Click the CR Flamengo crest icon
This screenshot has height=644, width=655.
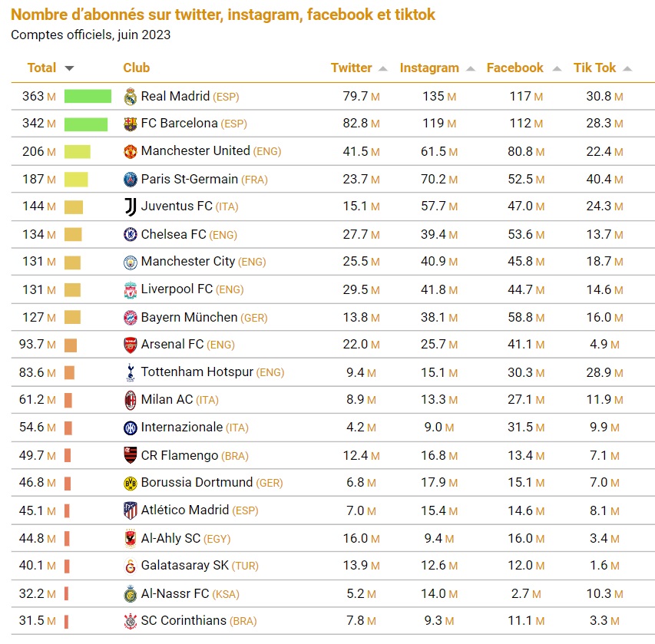(x=130, y=455)
